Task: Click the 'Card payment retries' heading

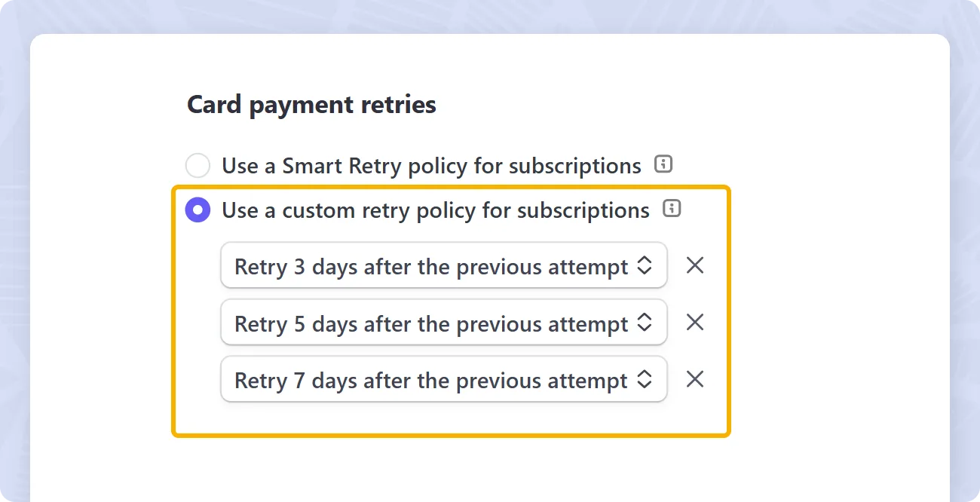Action: coord(311,105)
